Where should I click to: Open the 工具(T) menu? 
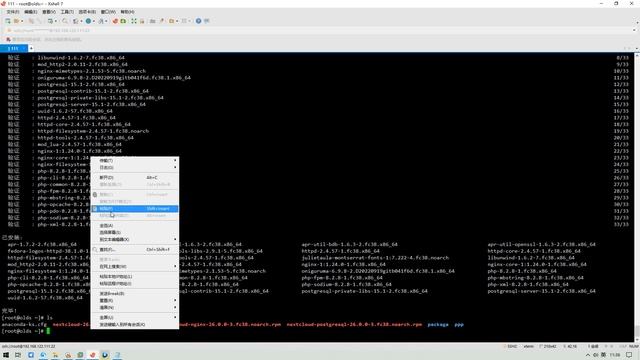67,12
